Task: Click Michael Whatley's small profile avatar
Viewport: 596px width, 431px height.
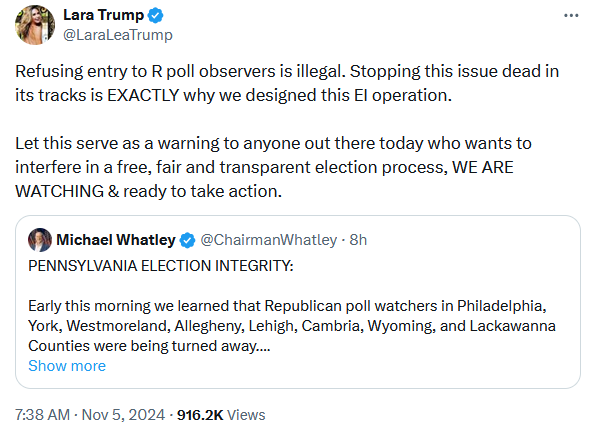Action: [x=40, y=240]
